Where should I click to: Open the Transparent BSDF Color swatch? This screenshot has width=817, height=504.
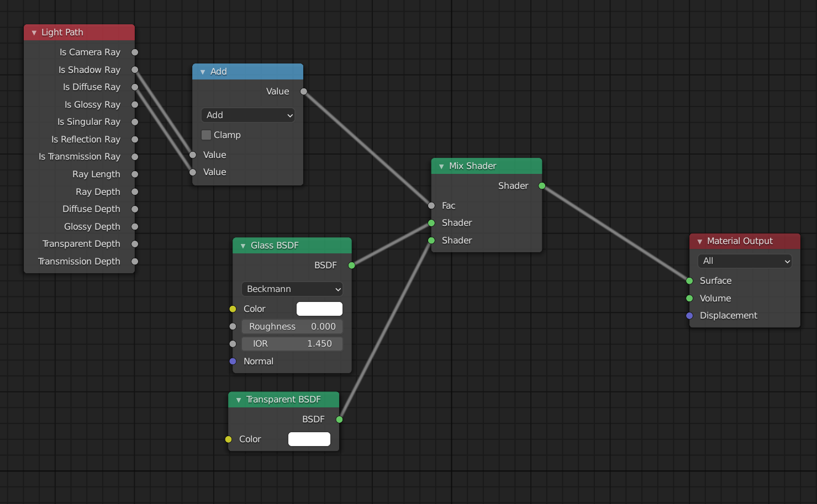(x=309, y=439)
